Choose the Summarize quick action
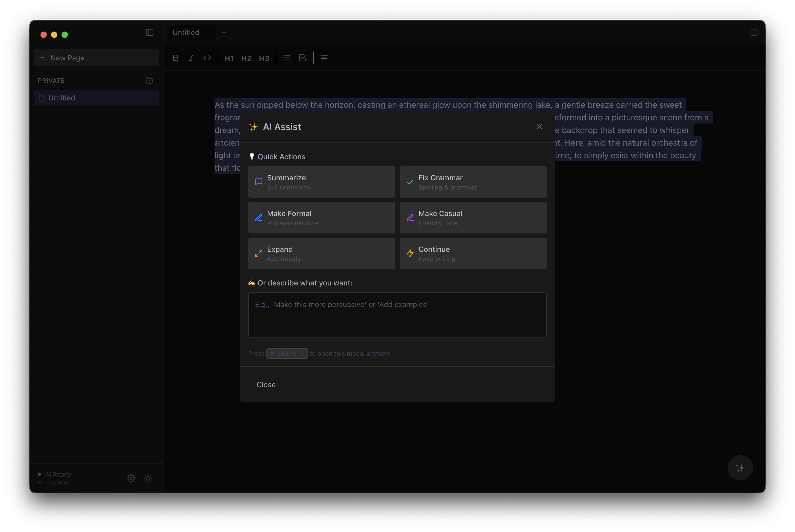The image size is (795, 532). tap(321, 182)
